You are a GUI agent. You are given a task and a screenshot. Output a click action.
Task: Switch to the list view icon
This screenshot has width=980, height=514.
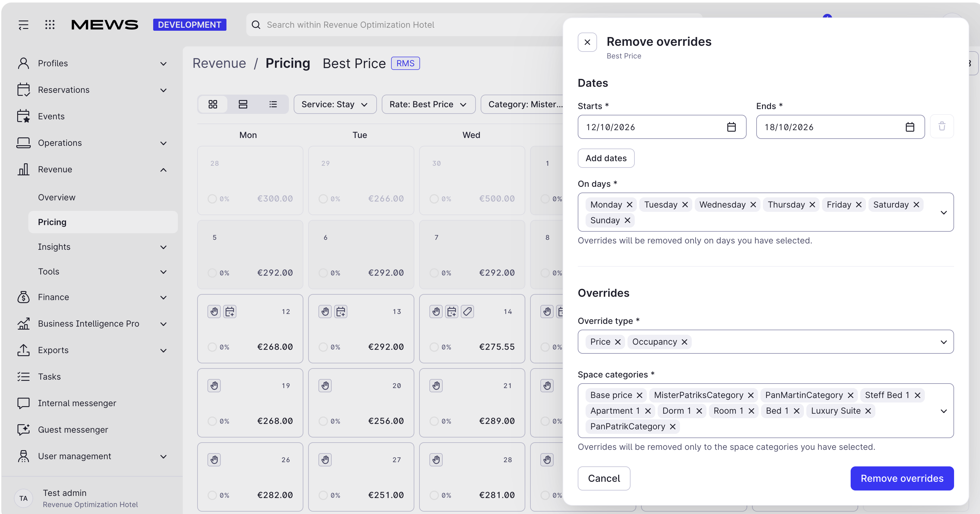tap(273, 104)
